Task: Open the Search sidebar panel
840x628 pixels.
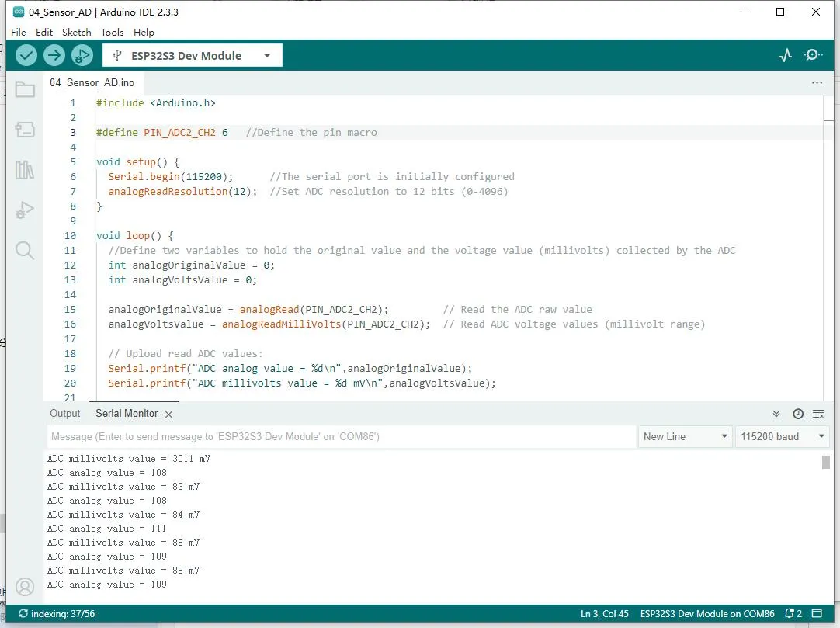Action: point(25,250)
